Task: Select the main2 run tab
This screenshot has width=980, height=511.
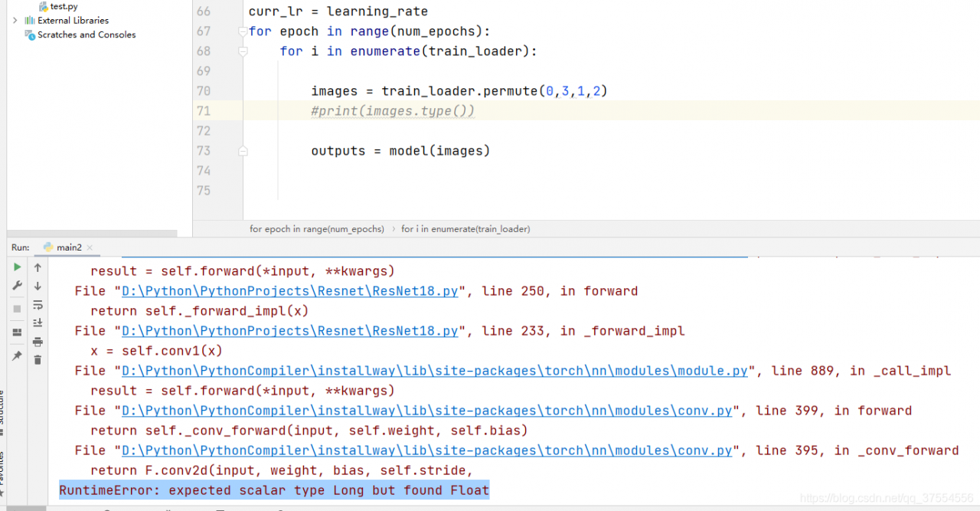Action: click(x=68, y=247)
